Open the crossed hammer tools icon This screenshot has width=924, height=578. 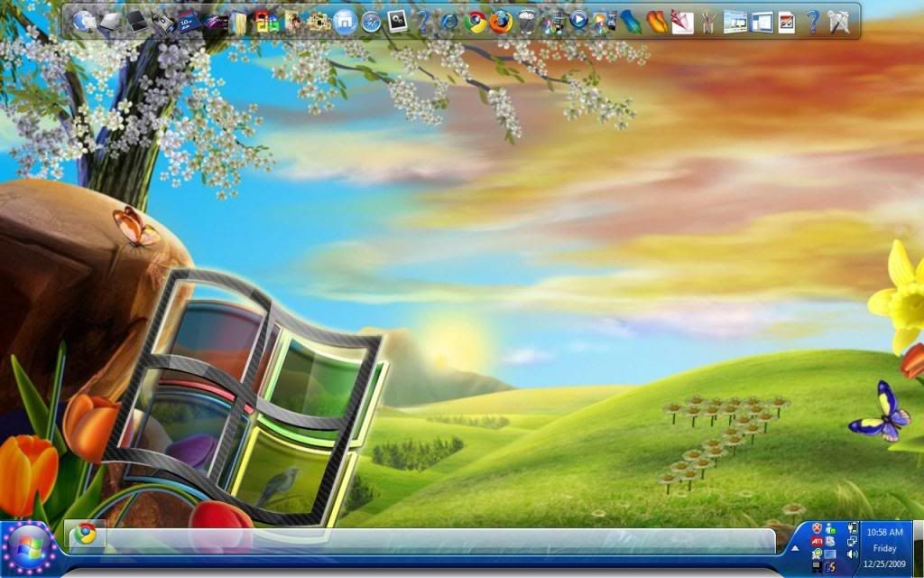838,22
